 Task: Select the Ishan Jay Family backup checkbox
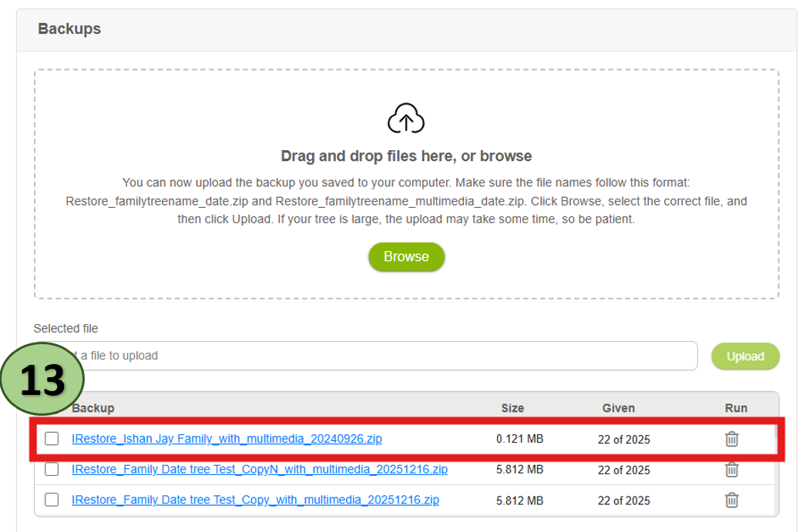pos(52,439)
